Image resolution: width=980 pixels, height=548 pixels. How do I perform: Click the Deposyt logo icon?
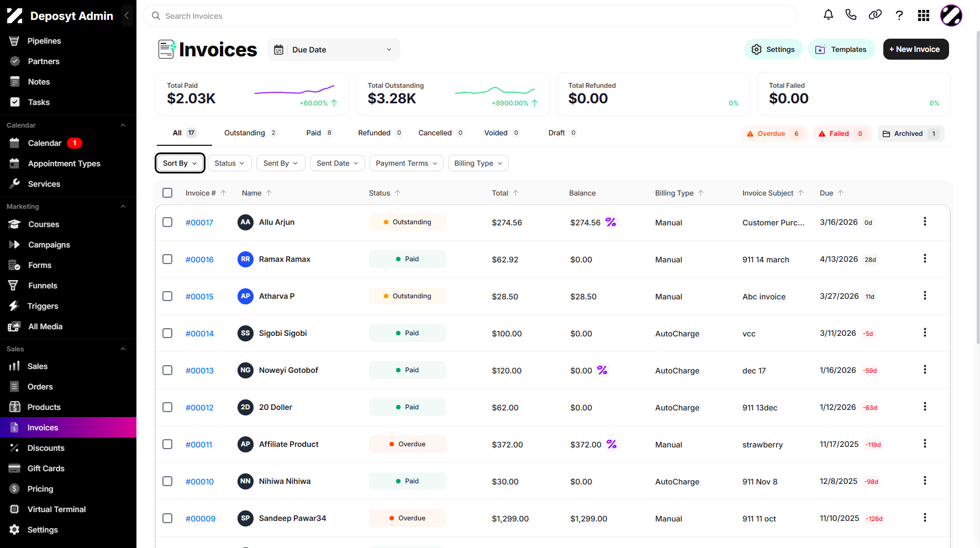tap(15, 16)
